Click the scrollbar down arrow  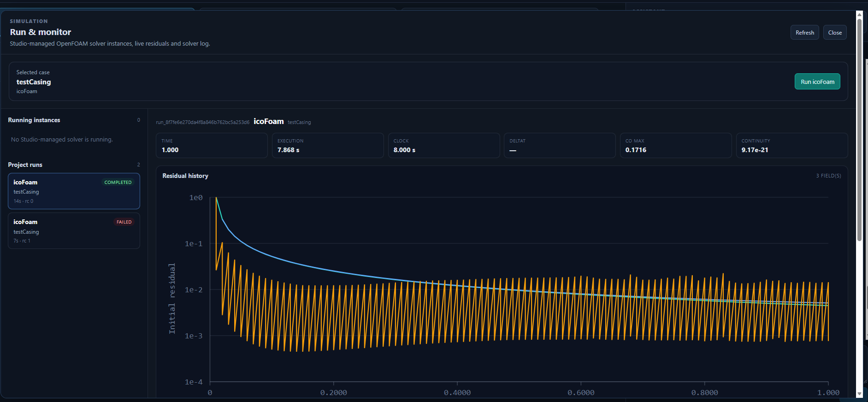coord(859,394)
